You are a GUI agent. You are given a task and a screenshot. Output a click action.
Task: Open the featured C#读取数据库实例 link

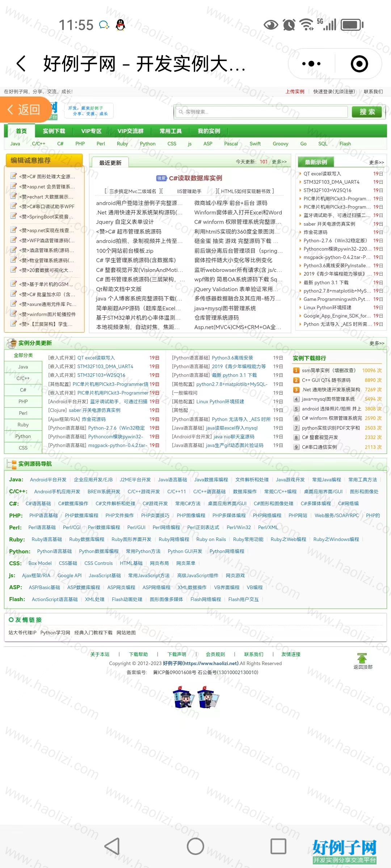195,178
